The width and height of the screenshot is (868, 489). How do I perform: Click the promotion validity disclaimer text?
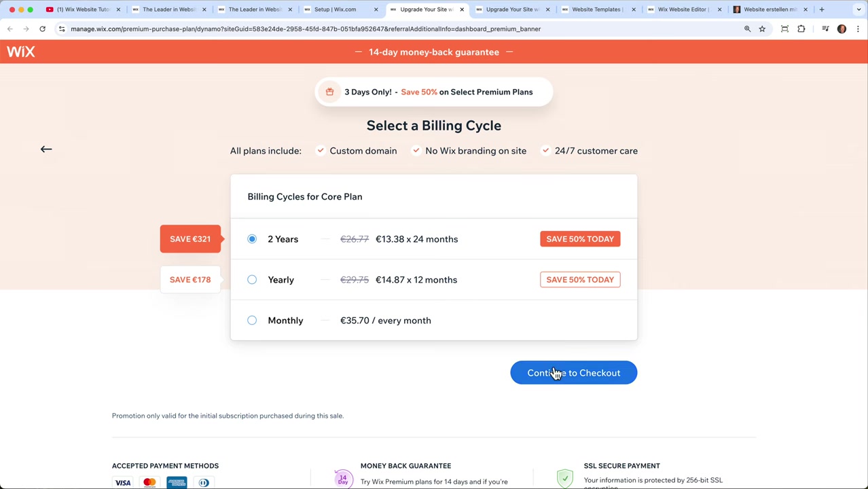(228, 416)
